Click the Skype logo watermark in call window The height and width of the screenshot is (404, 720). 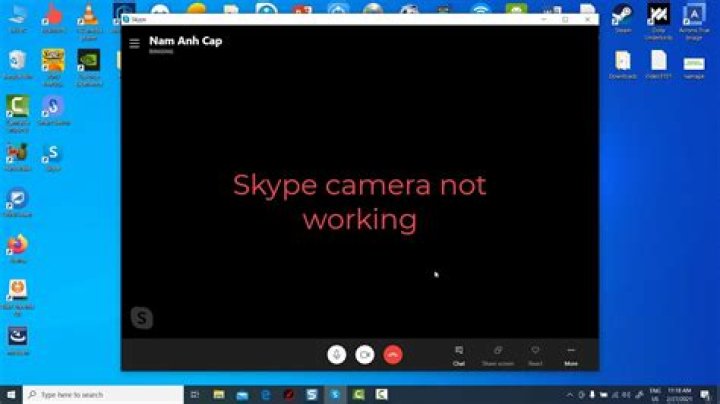coord(143,318)
